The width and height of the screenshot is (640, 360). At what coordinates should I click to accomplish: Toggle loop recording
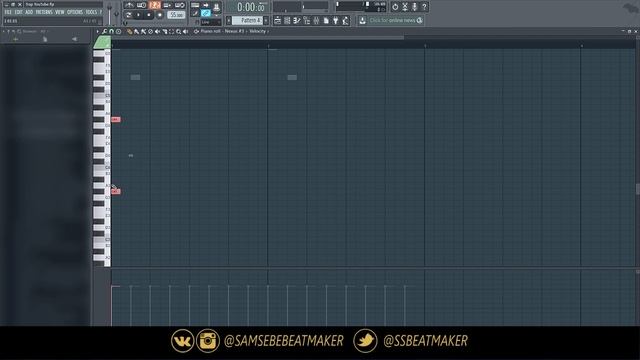pyautogui.click(x=180, y=5)
